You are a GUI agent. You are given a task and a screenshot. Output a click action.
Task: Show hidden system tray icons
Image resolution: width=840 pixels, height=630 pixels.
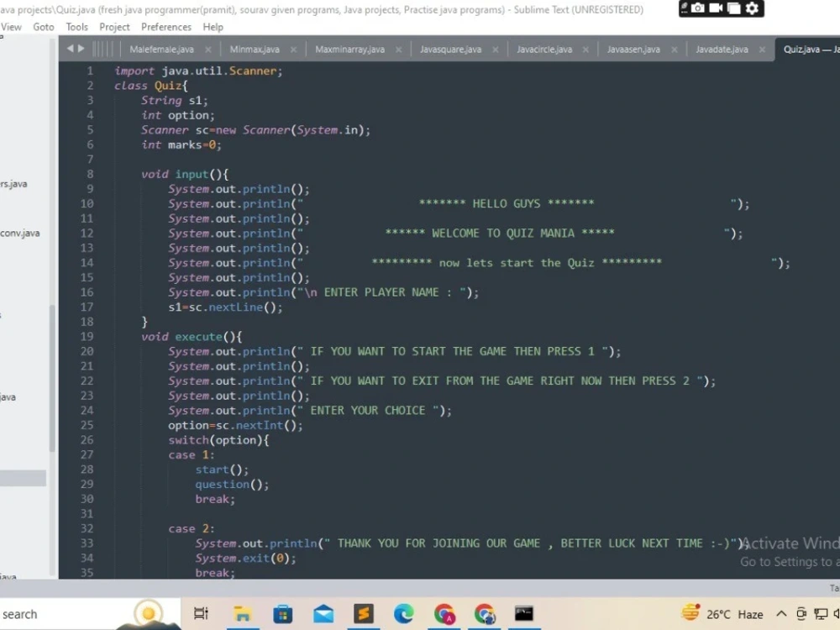pos(781,614)
